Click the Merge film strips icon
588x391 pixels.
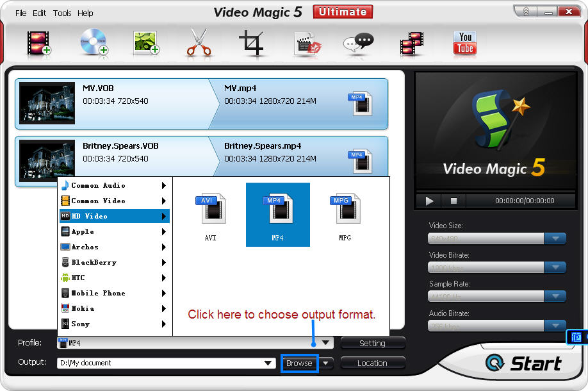[x=412, y=44]
